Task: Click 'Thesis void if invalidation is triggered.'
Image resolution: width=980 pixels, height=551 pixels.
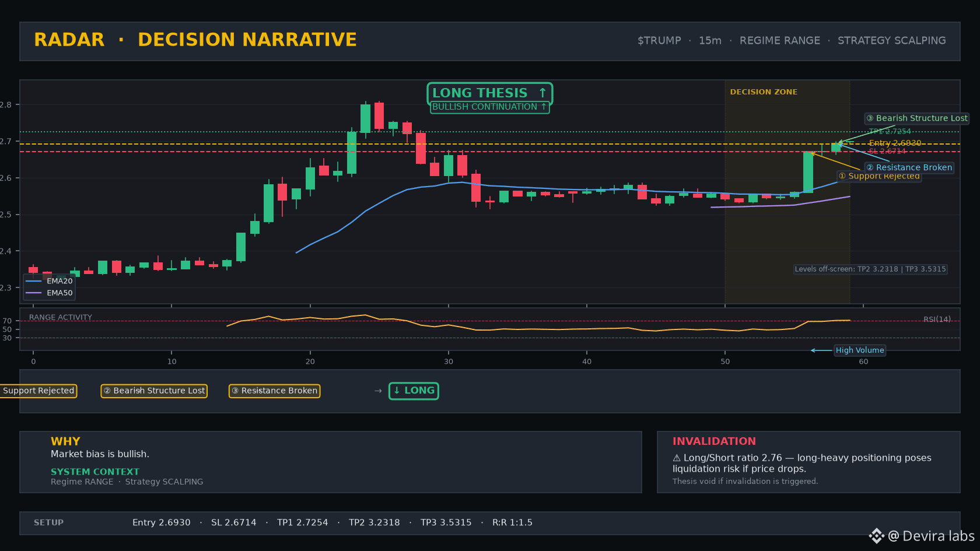Action: 745,482
